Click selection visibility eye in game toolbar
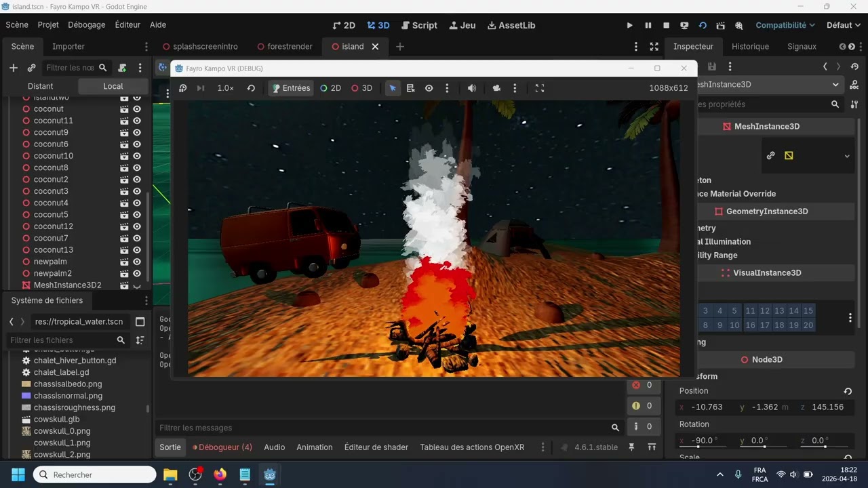This screenshot has height=488, width=868. (x=429, y=88)
